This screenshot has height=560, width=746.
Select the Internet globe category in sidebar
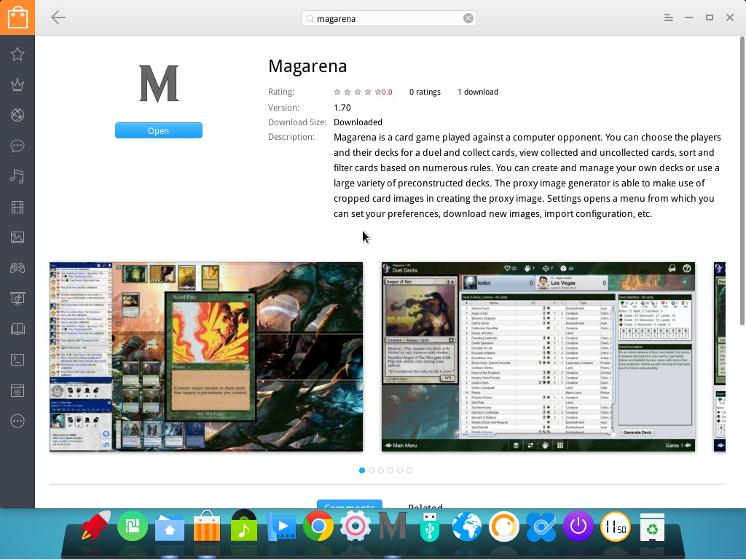point(17,115)
